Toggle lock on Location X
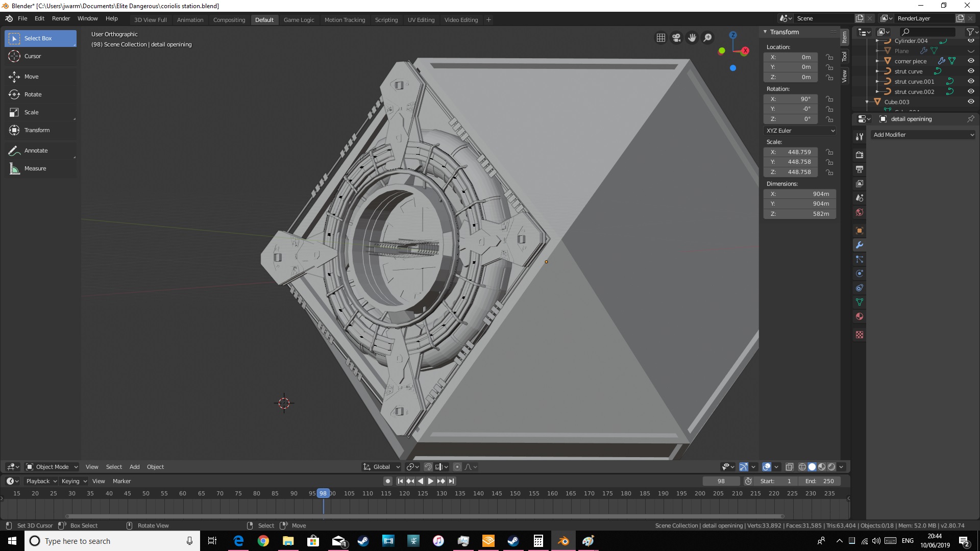This screenshot has height=551, width=980. tap(829, 57)
